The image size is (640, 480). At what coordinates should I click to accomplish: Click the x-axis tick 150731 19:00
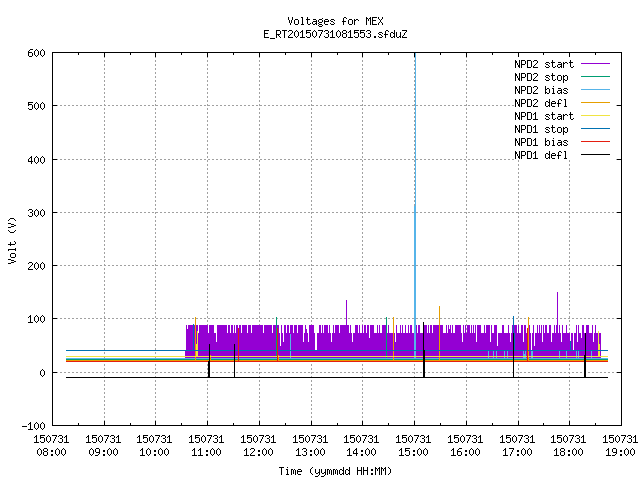tap(620, 446)
